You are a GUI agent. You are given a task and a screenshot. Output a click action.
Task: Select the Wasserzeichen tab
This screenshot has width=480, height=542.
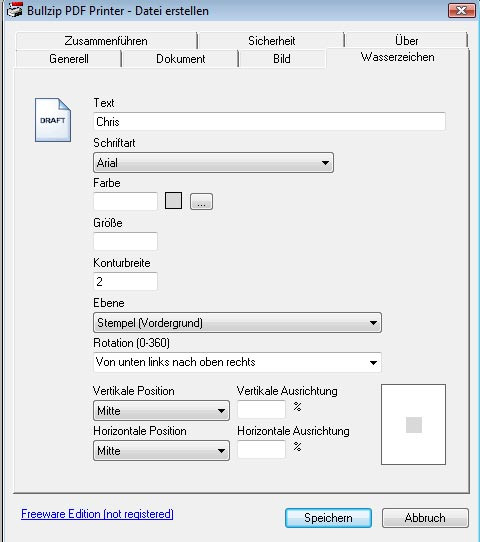397,57
